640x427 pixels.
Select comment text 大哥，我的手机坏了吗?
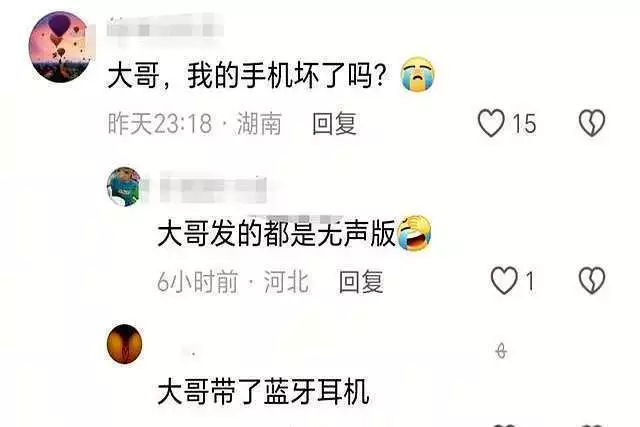click(247, 76)
